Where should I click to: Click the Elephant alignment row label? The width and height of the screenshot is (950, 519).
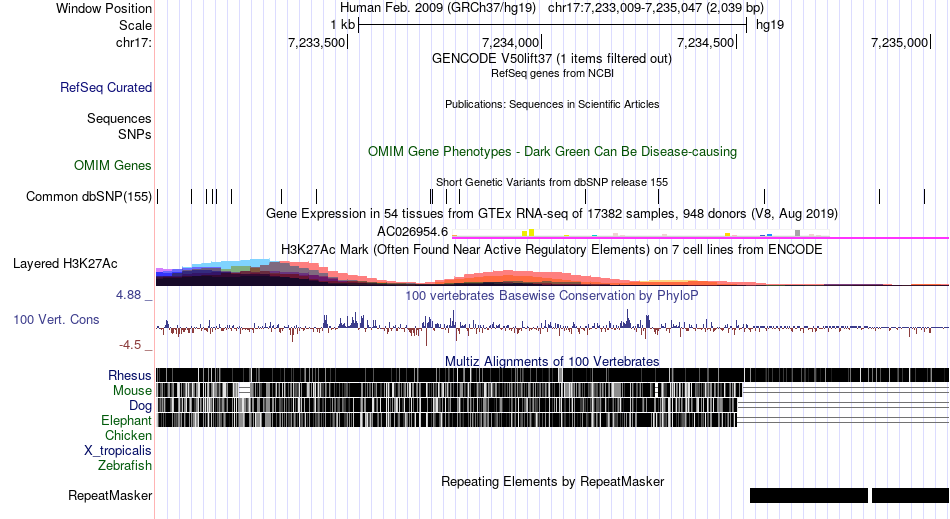pyautogui.click(x=126, y=420)
